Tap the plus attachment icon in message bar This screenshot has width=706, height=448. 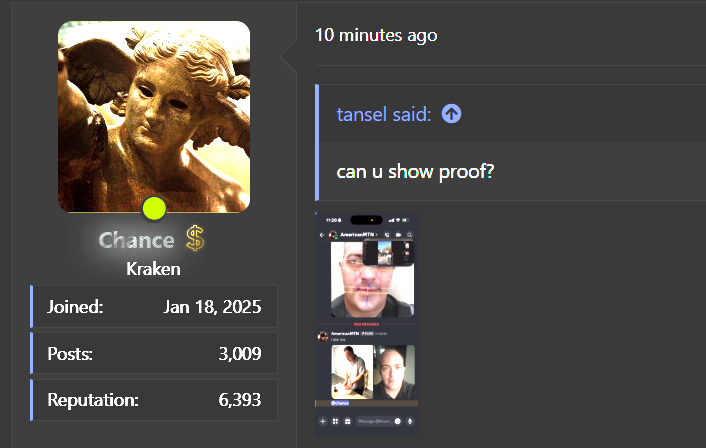(323, 421)
